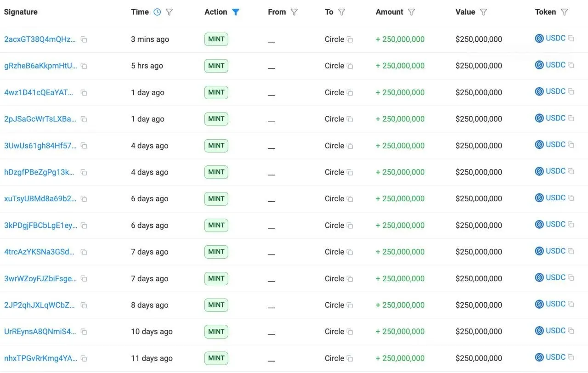Viewport: 588px width, 373px height.
Task: Open the Value column filter
Action: [483, 12]
